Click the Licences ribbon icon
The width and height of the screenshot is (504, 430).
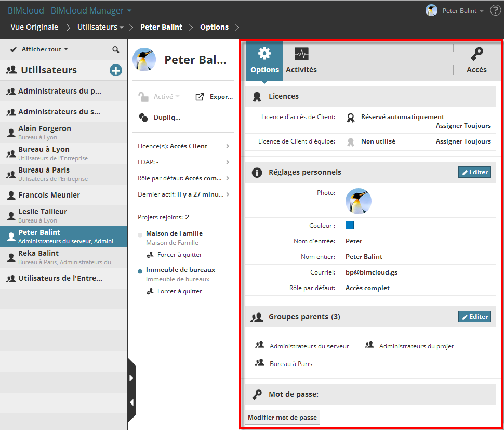tap(257, 97)
